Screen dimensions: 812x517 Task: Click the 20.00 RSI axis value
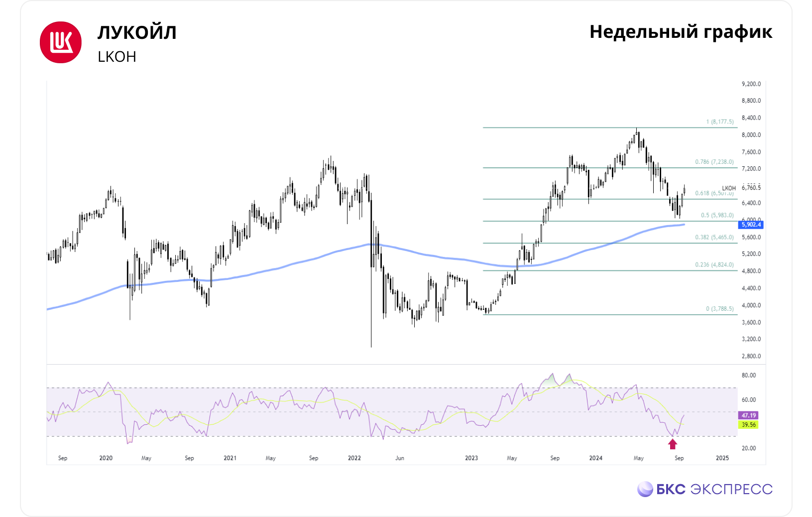point(749,448)
